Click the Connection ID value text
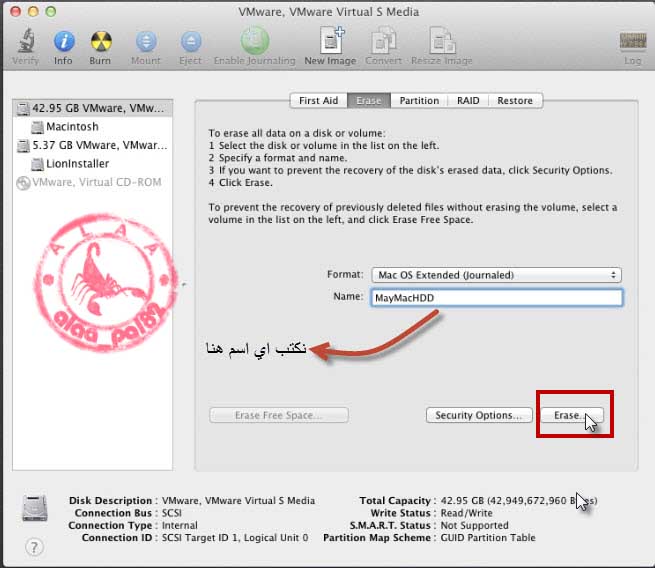 tap(235, 538)
